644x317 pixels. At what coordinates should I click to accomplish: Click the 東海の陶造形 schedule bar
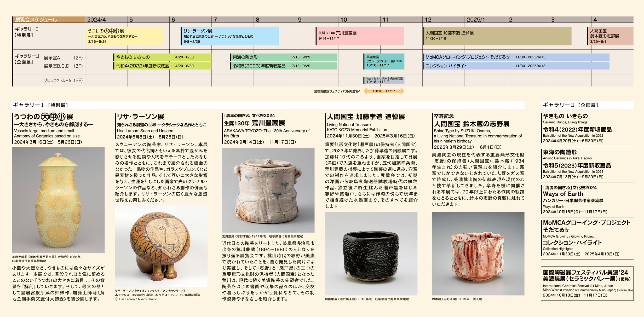[283, 57]
